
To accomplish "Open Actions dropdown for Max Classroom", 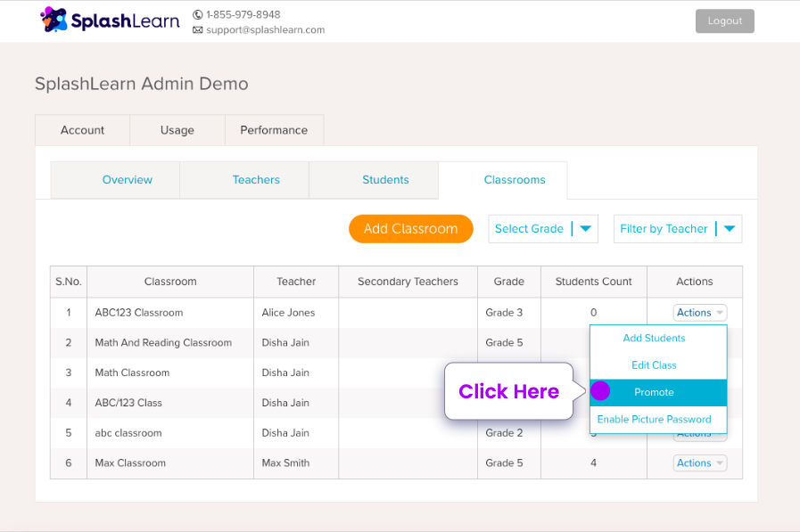I will (x=699, y=463).
